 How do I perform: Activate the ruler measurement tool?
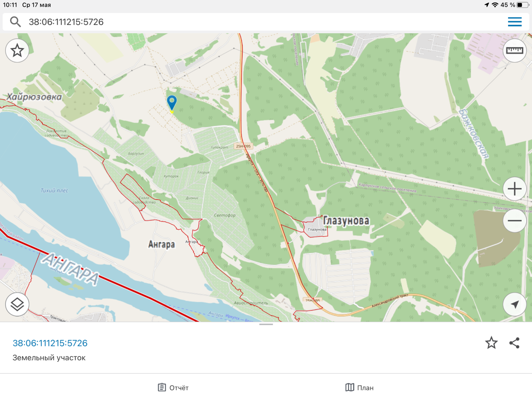515,51
